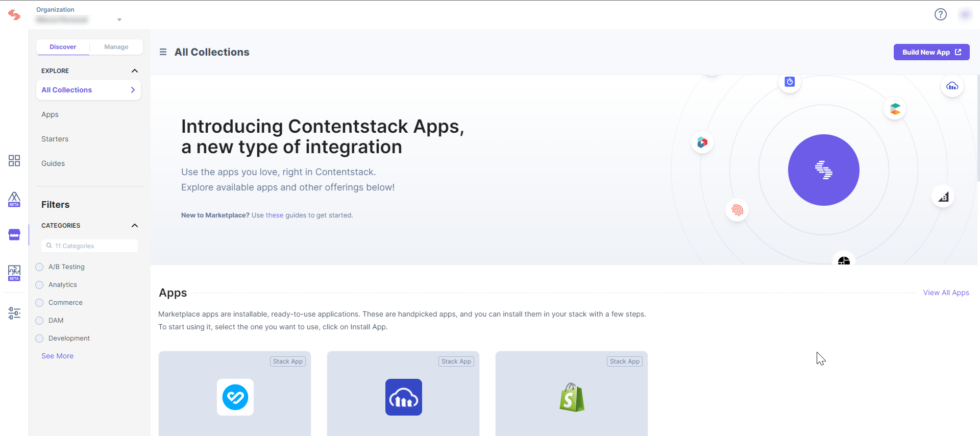The image size is (980, 436).
Task: Collapse the EXPLORE section chevron
Action: (135, 71)
